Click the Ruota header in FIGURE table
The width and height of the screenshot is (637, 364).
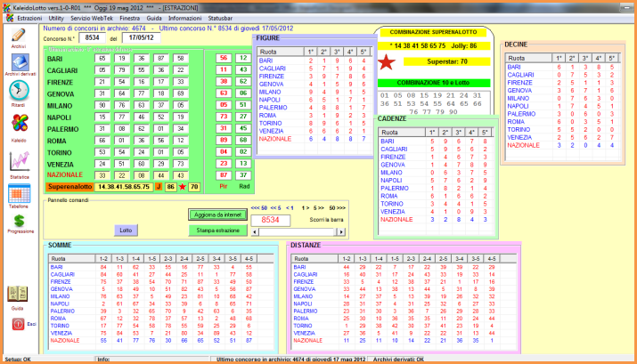[281, 52]
